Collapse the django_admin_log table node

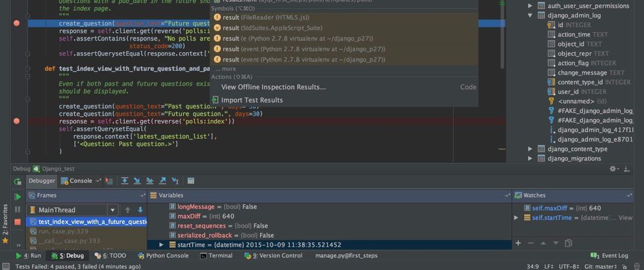(531, 15)
